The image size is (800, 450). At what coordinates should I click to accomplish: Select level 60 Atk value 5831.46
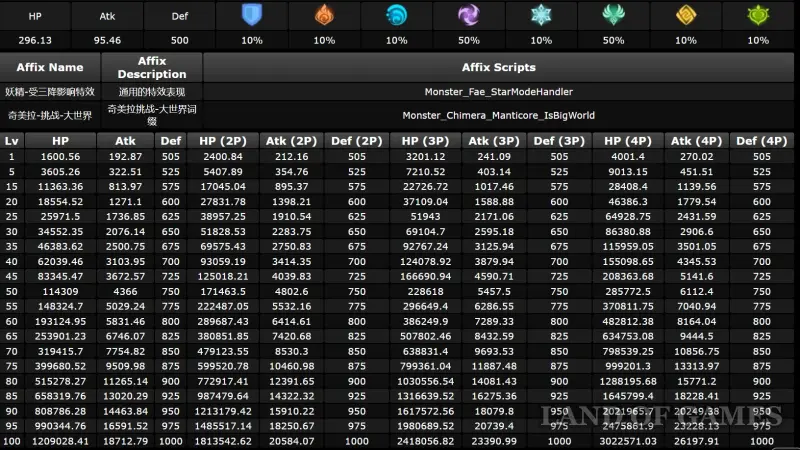(125, 321)
